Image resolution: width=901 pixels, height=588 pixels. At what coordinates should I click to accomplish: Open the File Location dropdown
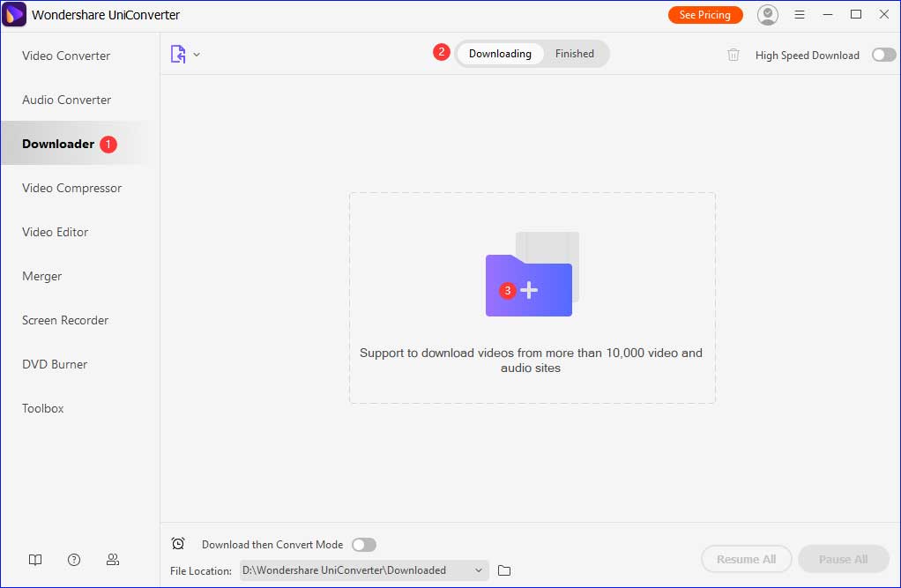click(x=478, y=570)
